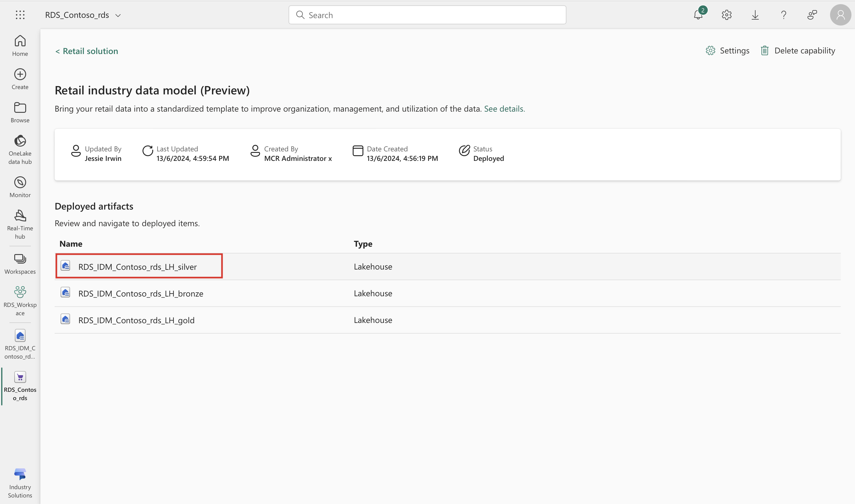Open the top bar settings gear
Screen dimensions: 855x504
(x=726, y=15)
